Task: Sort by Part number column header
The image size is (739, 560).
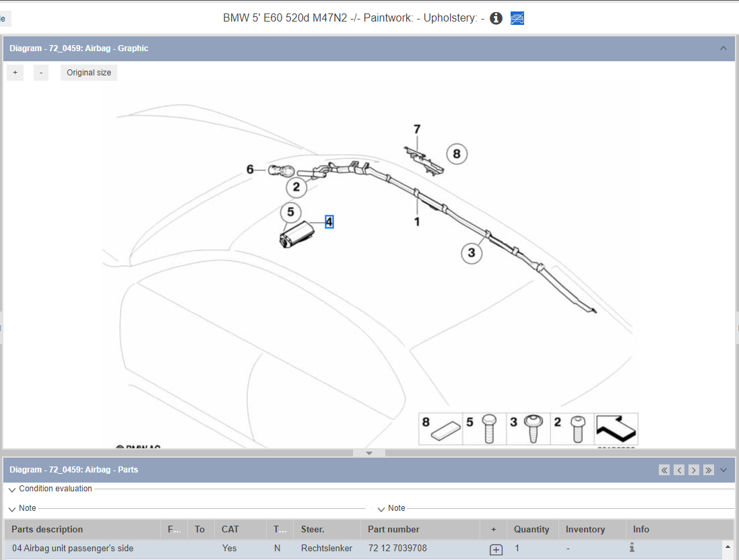Action: [420, 530]
